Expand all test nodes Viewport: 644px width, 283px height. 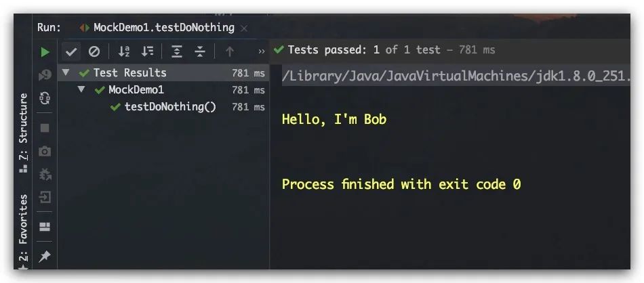[177, 51]
